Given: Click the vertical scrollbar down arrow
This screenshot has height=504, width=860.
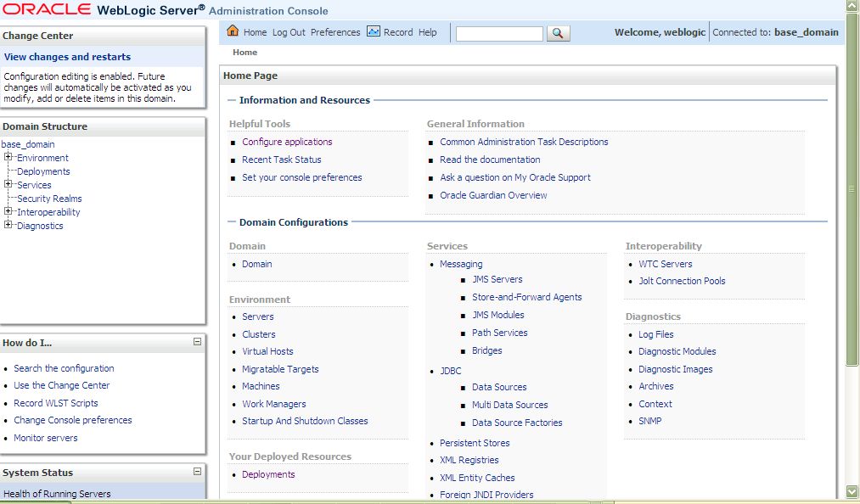Looking at the screenshot, I should (852, 490).
